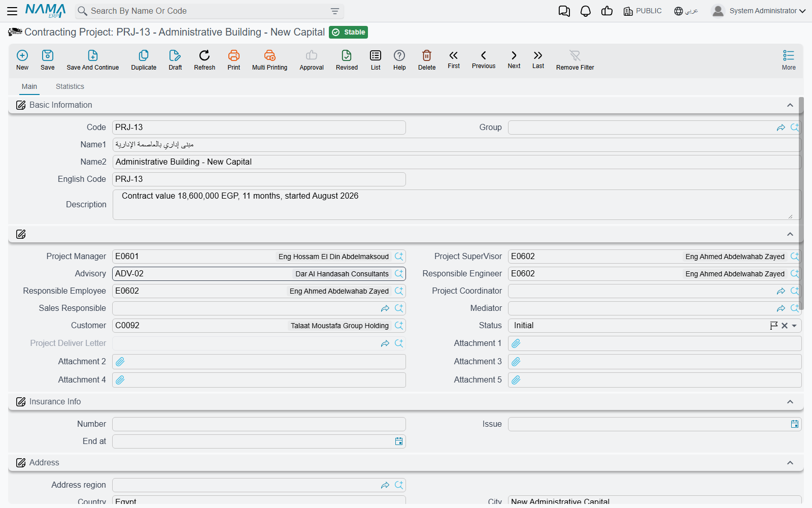The height and width of the screenshot is (508, 812).
Task: Click the Name2 input field
Action: pos(457,162)
